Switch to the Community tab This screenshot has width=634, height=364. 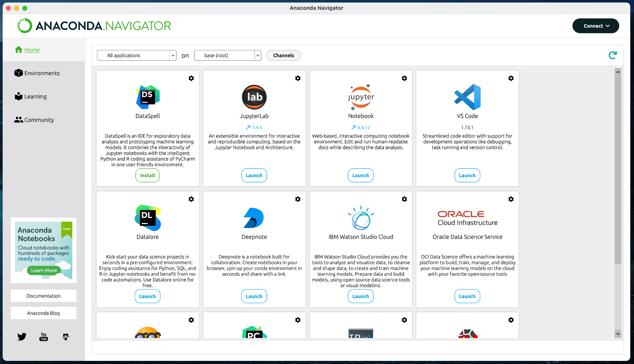[x=34, y=120]
